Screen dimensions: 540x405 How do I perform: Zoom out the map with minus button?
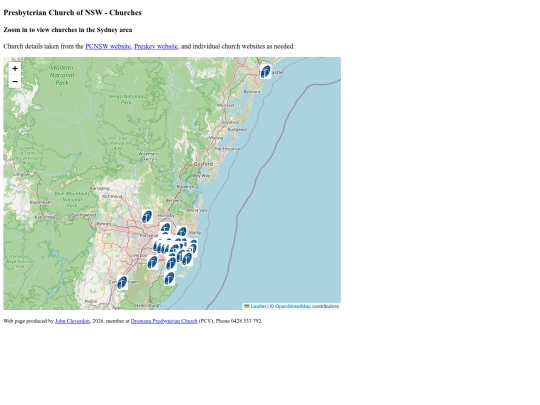[x=15, y=82]
